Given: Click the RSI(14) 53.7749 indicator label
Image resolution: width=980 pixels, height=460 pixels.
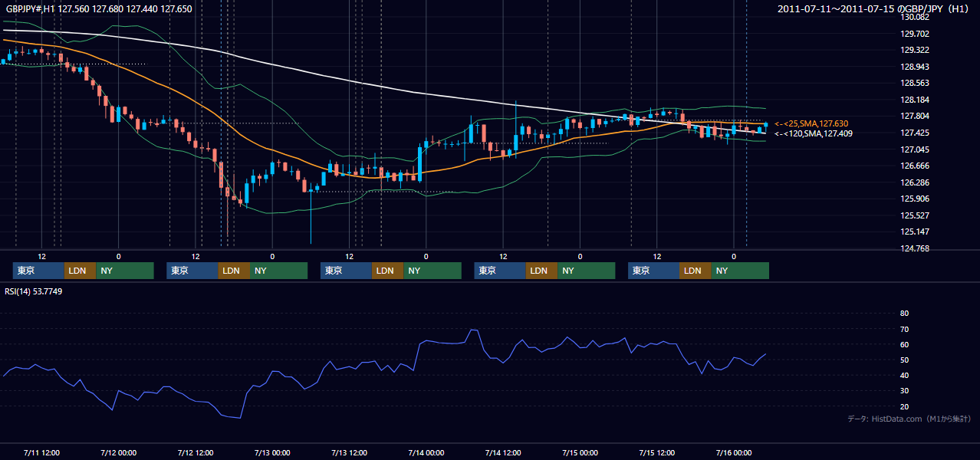Looking at the screenshot, I should tap(33, 291).
